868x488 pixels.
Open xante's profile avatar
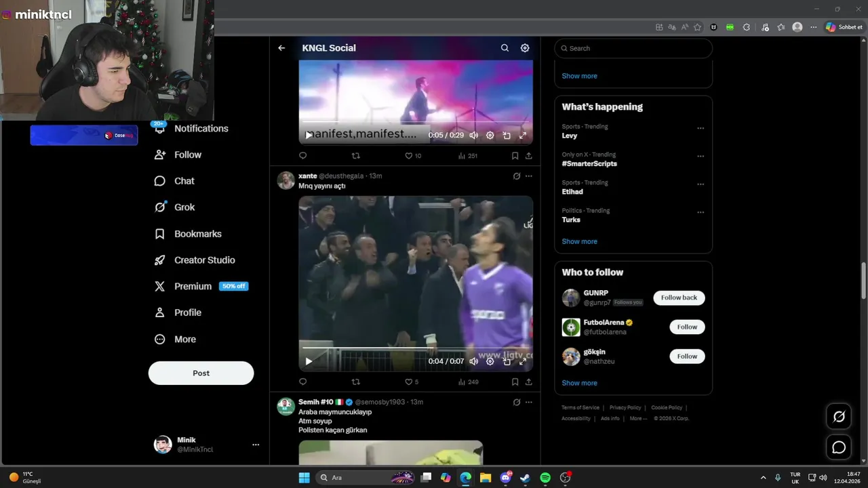click(286, 180)
